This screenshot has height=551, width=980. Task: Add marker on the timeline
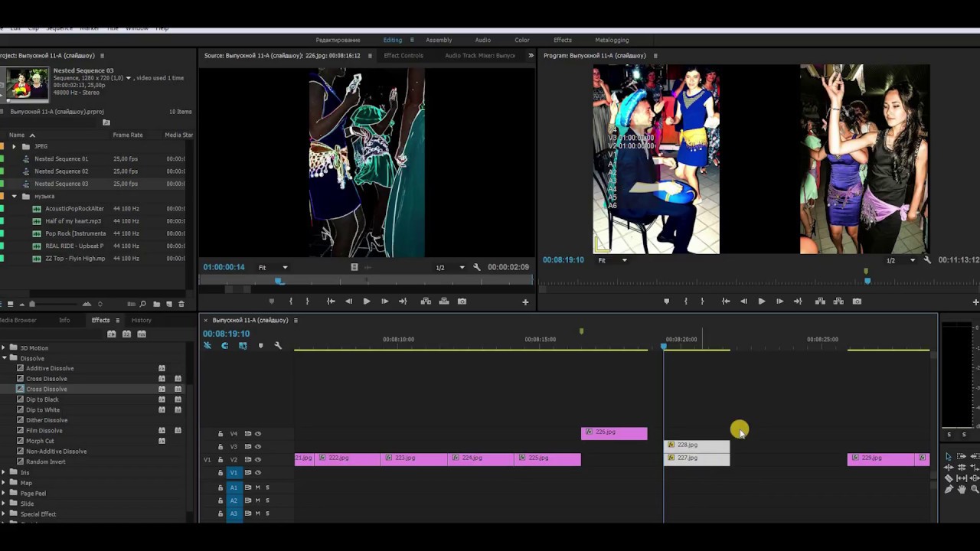(260, 346)
